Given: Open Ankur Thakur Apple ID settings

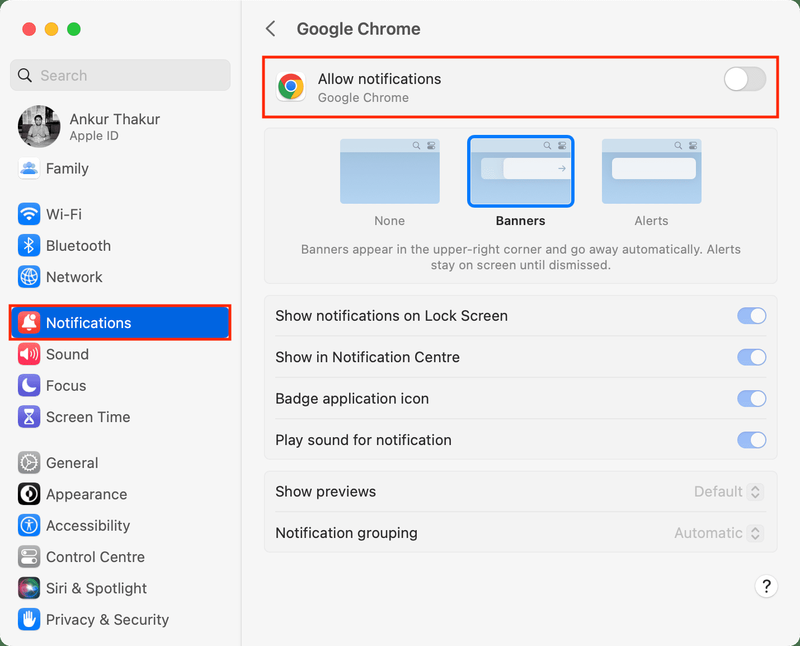Looking at the screenshot, I should tap(120, 127).
